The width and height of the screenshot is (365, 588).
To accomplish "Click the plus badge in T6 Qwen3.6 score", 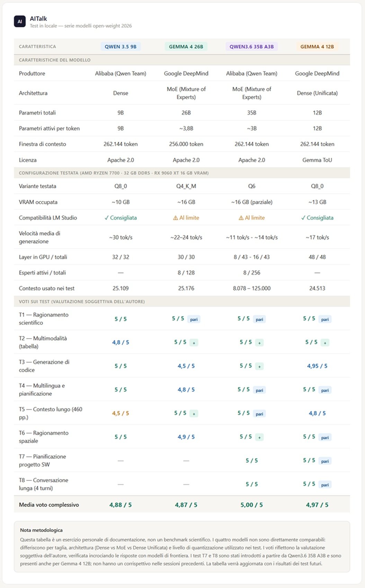I will click(259, 437).
